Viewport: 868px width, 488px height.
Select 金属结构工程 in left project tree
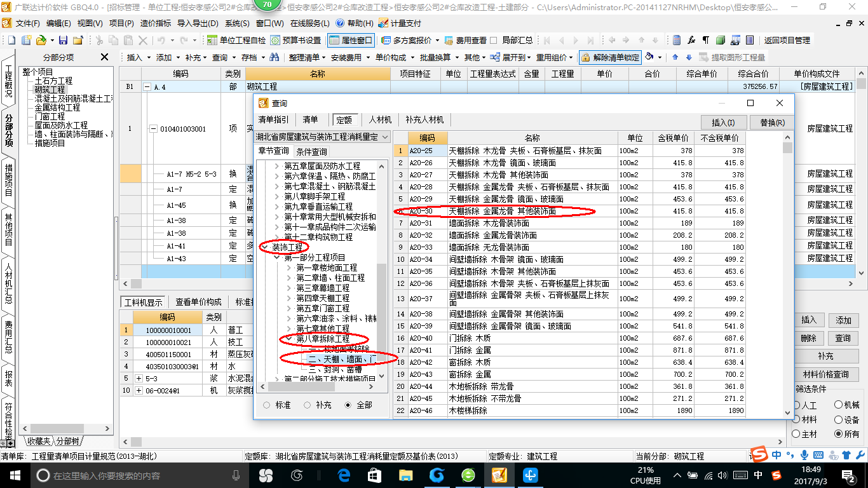click(x=57, y=107)
